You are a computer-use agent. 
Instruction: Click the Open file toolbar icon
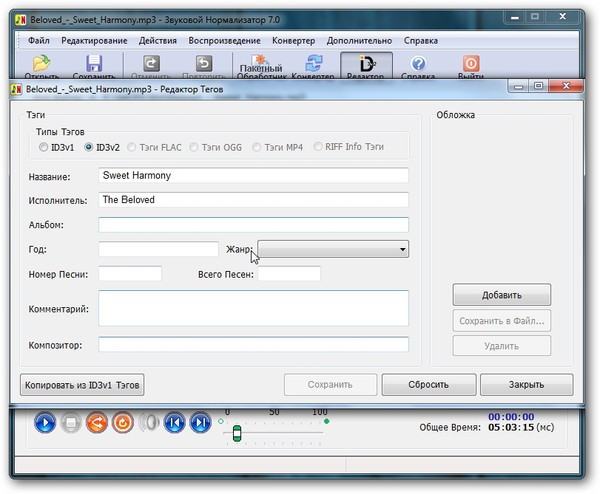coord(41,66)
